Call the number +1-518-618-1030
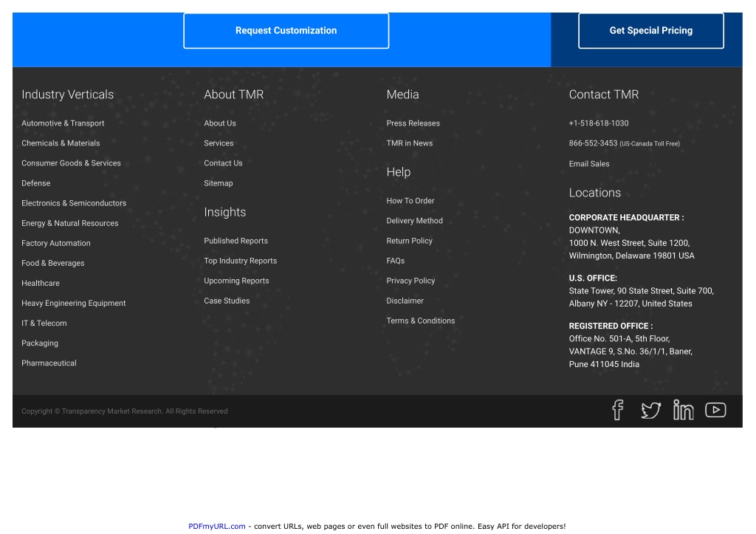The width and height of the screenshot is (756, 534). coord(598,123)
